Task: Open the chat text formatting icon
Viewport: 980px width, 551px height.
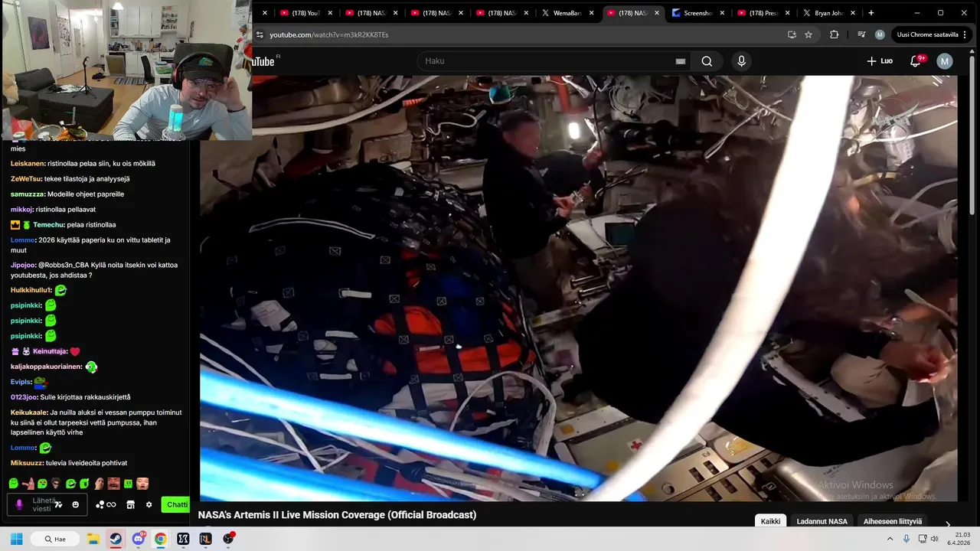Action: click(58, 504)
